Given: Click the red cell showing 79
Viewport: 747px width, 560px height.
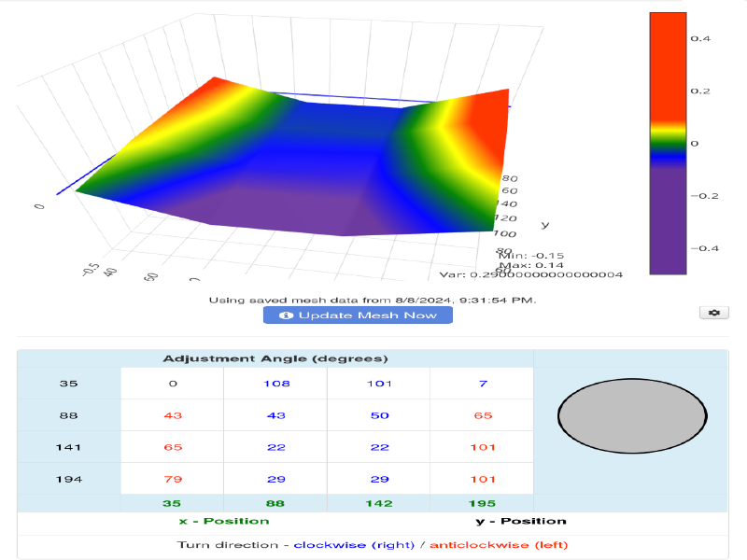Looking at the screenshot, I should (x=172, y=479).
